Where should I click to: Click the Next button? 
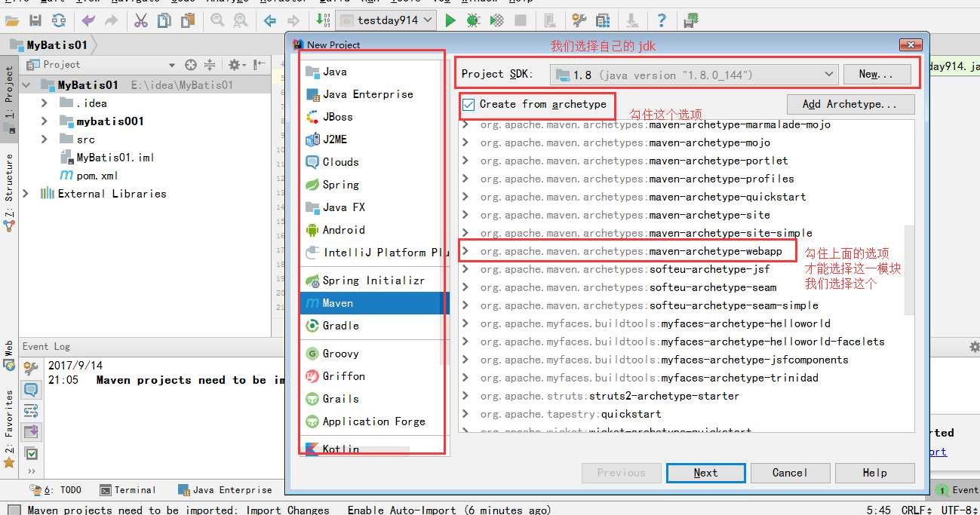(x=705, y=473)
